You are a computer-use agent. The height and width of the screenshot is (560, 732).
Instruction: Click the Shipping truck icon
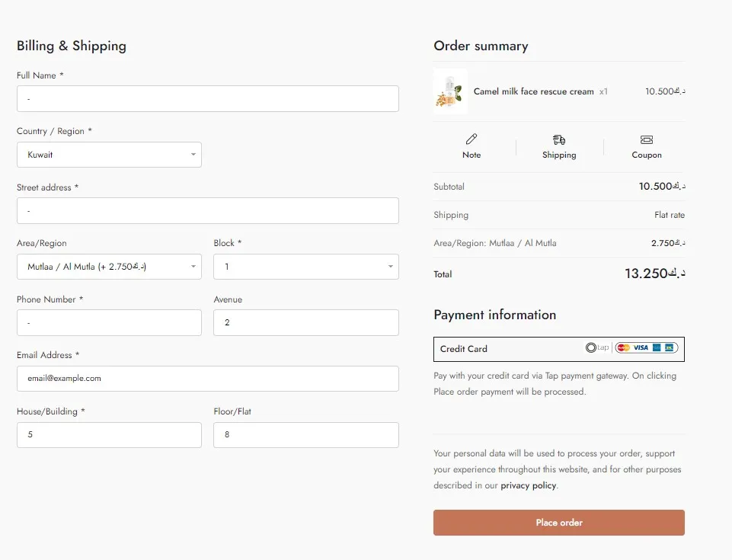tap(559, 139)
